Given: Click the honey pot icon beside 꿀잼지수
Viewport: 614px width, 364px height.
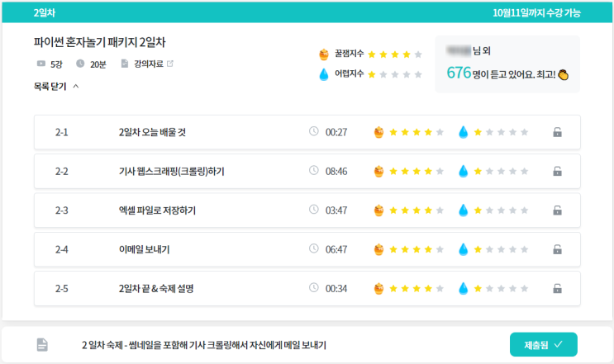Looking at the screenshot, I should [x=324, y=54].
